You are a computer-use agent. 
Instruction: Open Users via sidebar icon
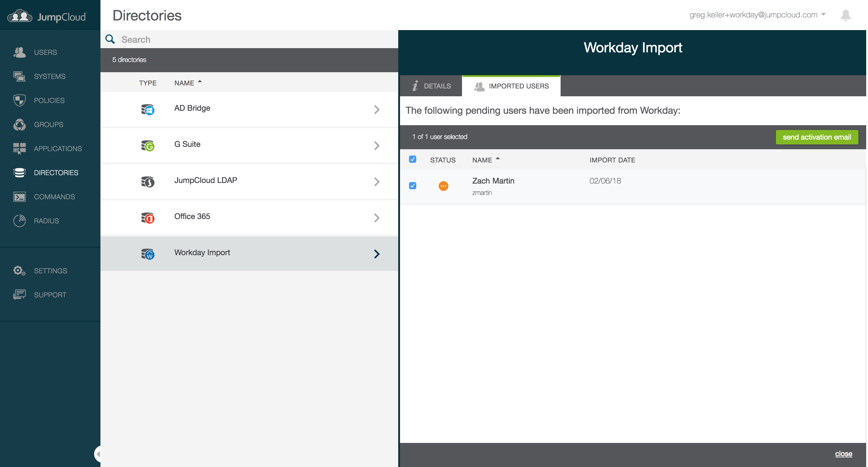pyautogui.click(x=19, y=52)
